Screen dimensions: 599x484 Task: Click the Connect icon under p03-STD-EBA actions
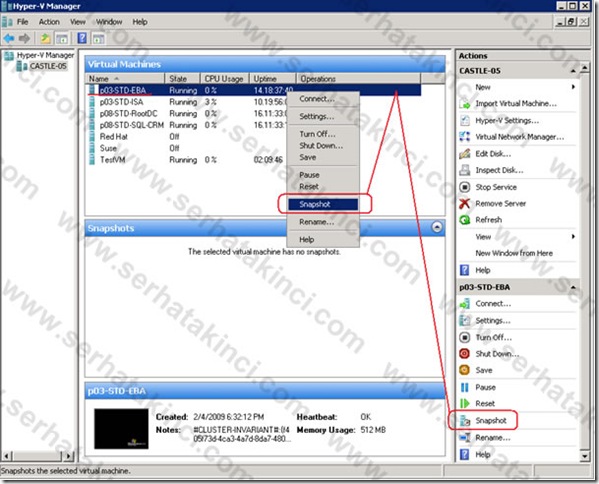[x=465, y=304]
